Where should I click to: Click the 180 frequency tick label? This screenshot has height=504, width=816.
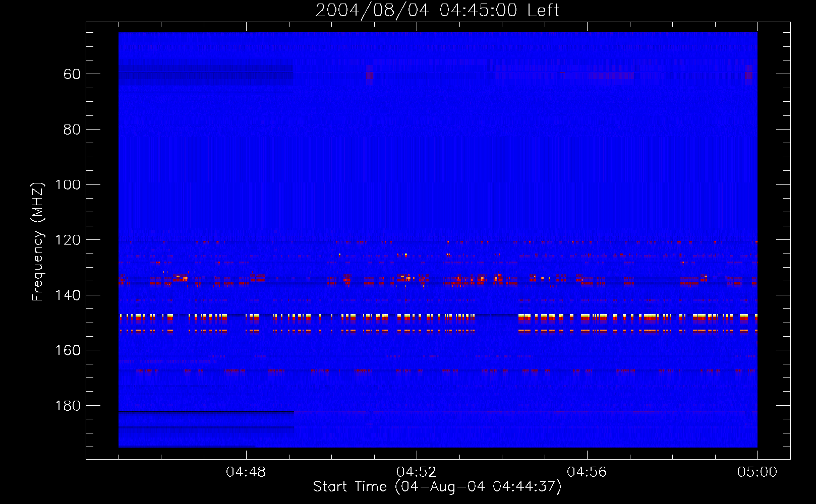click(x=68, y=406)
